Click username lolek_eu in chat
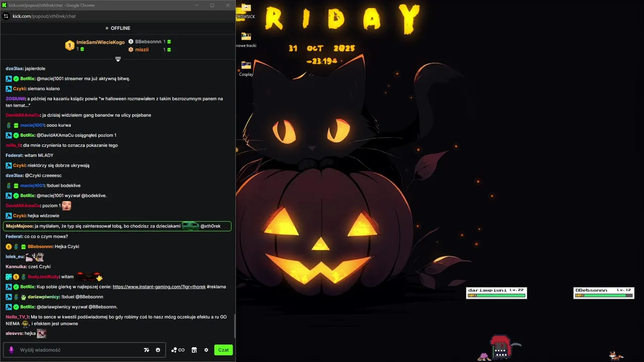Screen dimensions: 644x362 [15, 256]
